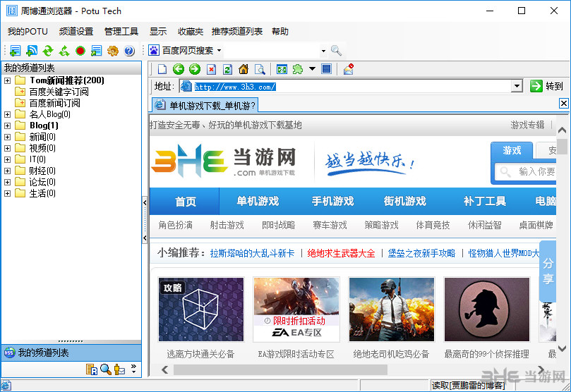Open a new blank page icon
The image size is (571, 392).
(162, 69)
